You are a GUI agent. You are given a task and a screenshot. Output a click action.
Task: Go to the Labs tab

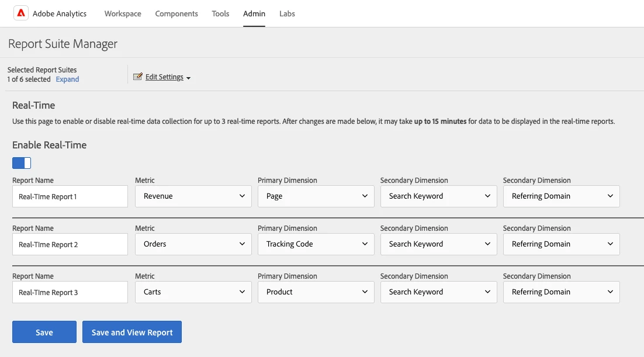click(287, 13)
